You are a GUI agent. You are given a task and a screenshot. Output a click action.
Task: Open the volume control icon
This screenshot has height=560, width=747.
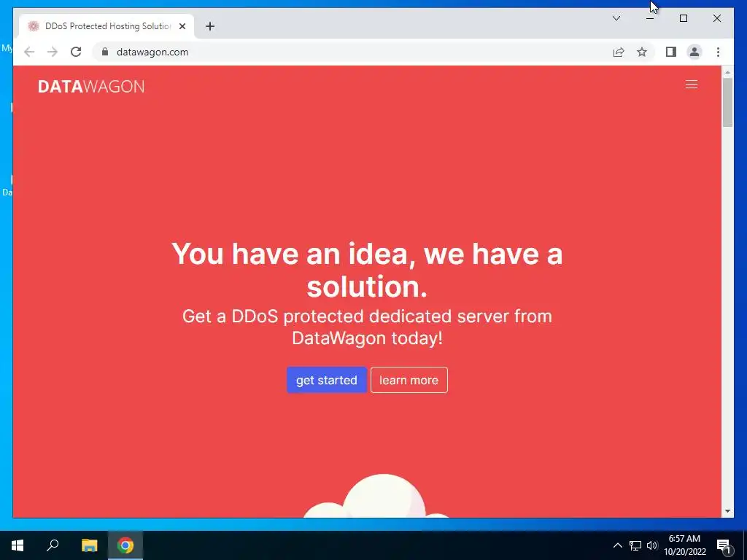(651, 545)
